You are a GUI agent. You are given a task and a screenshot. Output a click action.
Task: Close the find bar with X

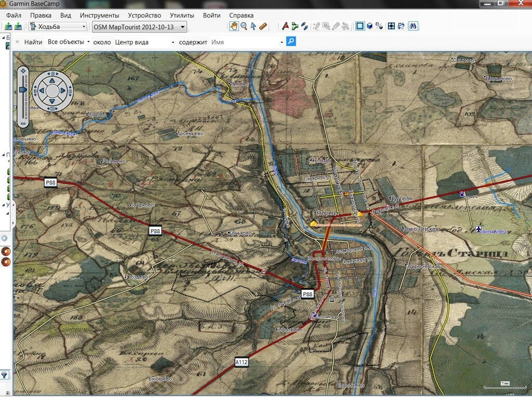[x=17, y=42]
